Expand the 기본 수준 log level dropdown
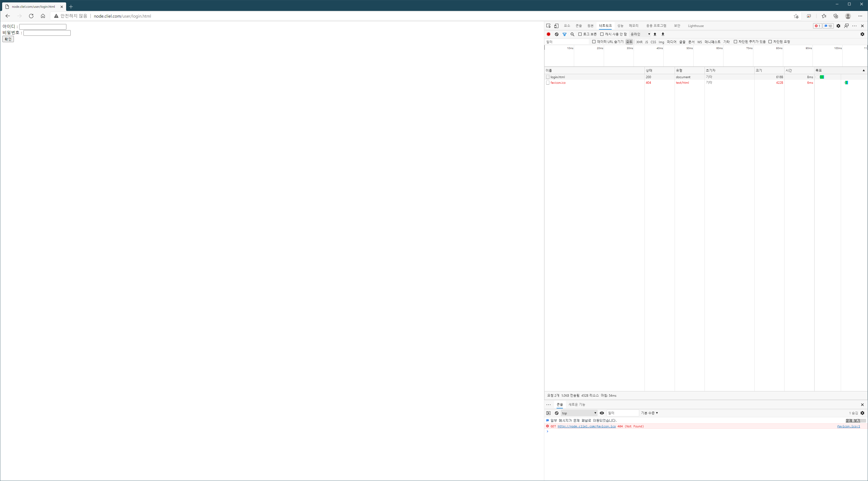The image size is (868, 481). tap(649, 413)
